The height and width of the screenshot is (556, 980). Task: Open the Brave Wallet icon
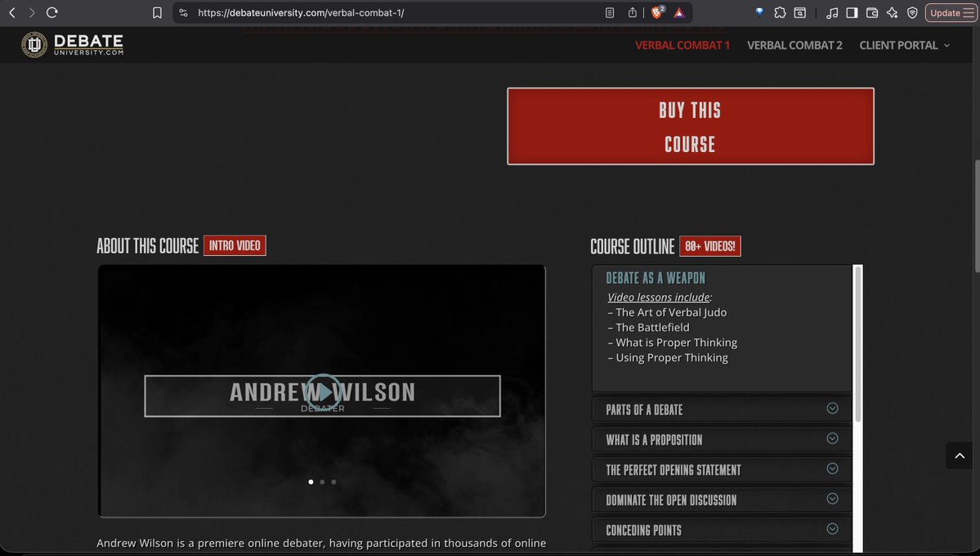click(872, 12)
